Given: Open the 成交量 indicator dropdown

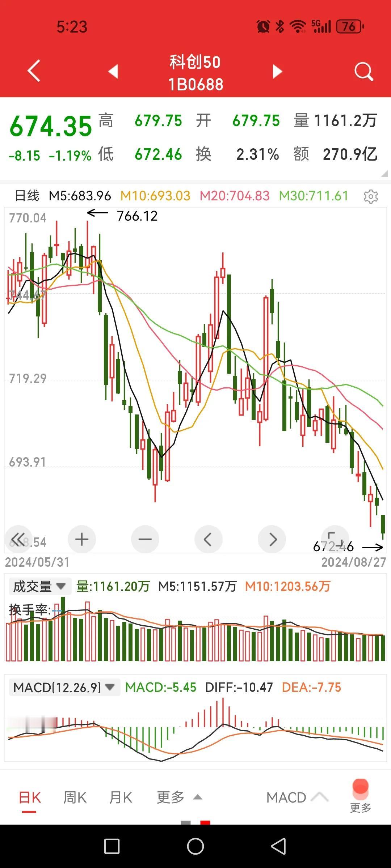Looking at the screenshot, I should pos(40,586).
